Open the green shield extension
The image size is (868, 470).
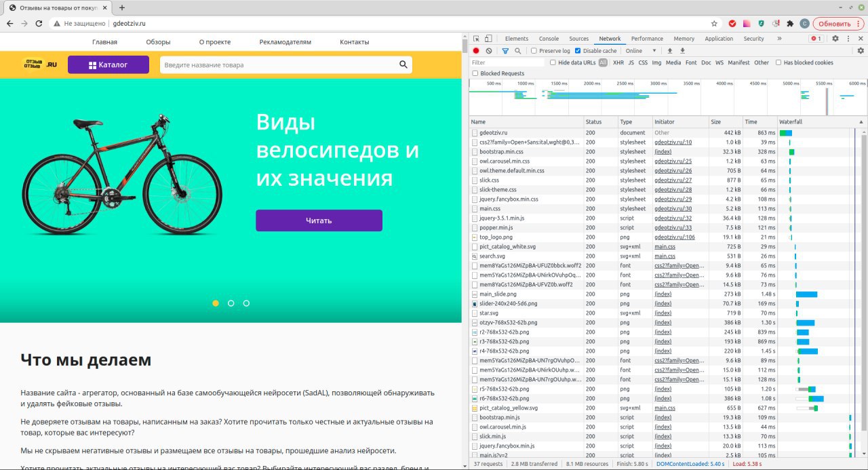pyautogui.click(x=762, y=23)
